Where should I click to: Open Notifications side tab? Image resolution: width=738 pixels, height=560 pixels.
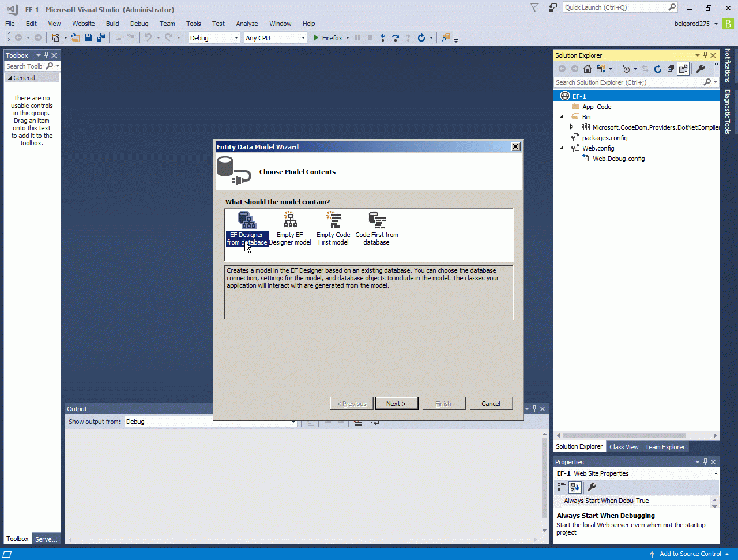728,66
